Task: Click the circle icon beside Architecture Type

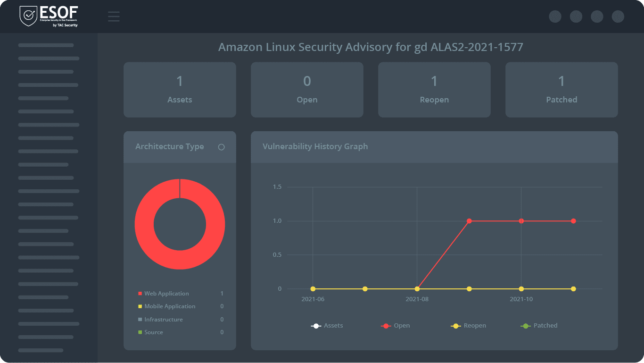Action: tap(221, 147)
